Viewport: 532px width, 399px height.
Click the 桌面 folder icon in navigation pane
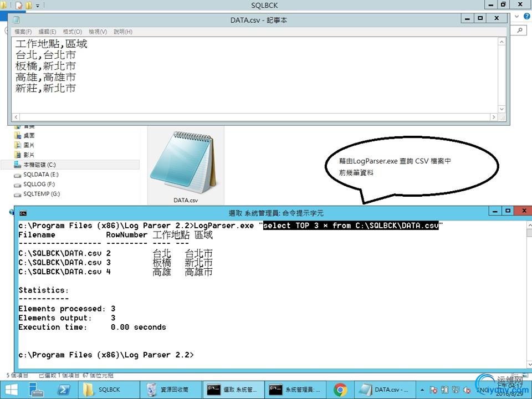18,135
